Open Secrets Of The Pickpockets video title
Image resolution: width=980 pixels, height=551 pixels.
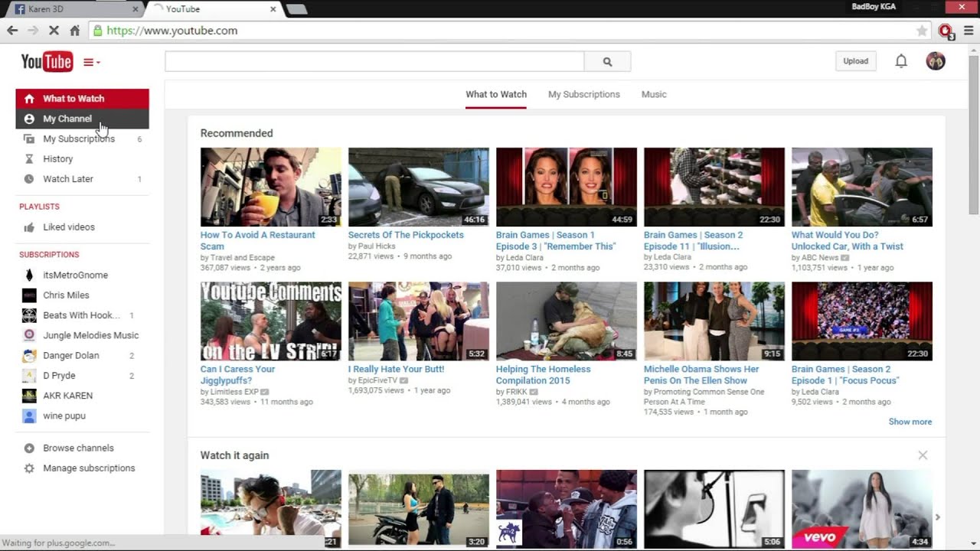(406, 235)
